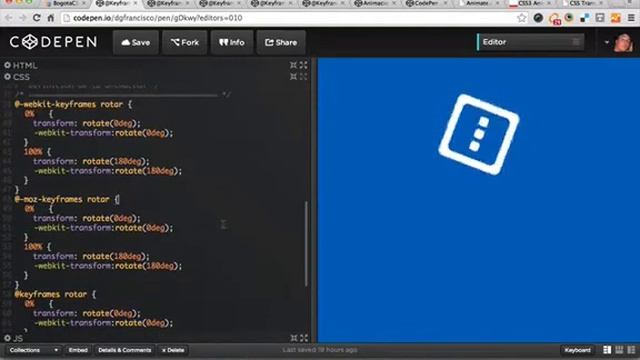Open Details & Comments
The image size is (640, 360).
[124, 350]
